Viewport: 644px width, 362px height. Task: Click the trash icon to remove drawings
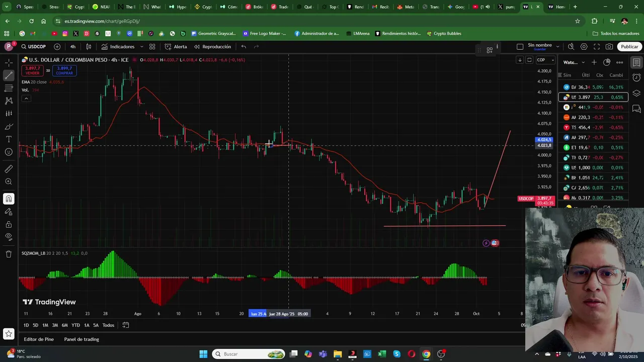click(x=9, y=254)
